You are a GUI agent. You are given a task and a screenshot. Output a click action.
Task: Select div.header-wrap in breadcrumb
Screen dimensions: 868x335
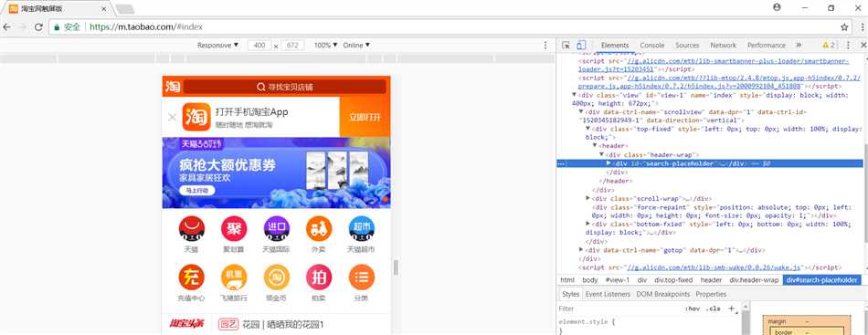click(754, 280)
